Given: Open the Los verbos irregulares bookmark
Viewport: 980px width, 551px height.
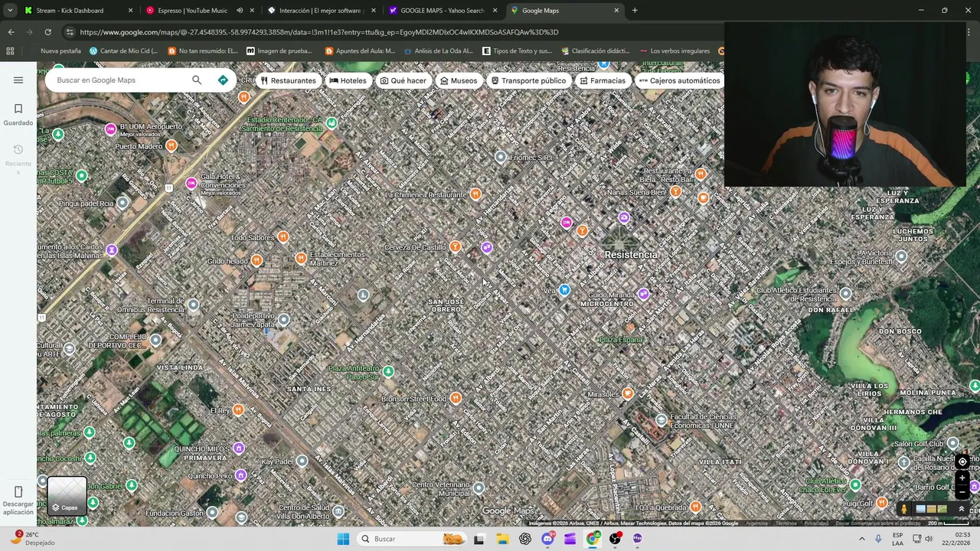Looking at the screenshot, I should tap(676, 51).
